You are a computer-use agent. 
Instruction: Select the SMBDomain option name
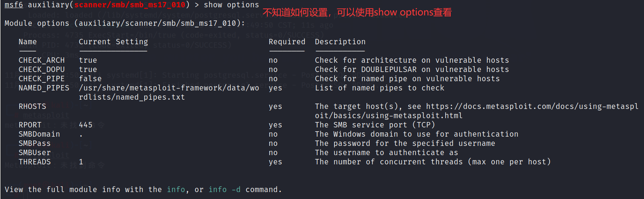coord(39,134)
